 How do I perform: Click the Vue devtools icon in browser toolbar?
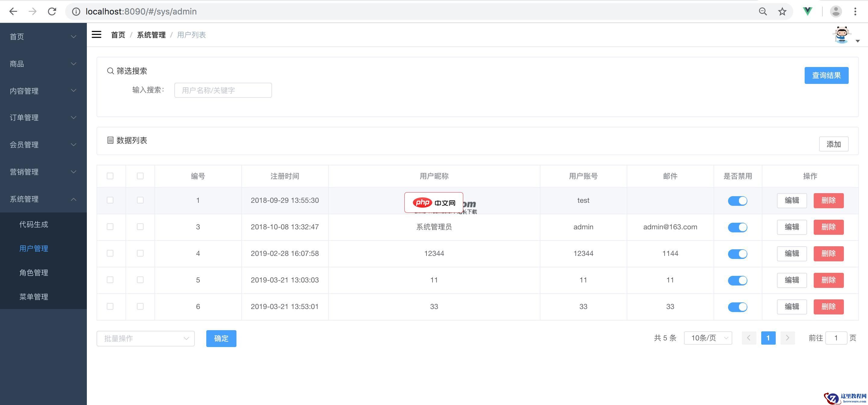pos(807,11)
